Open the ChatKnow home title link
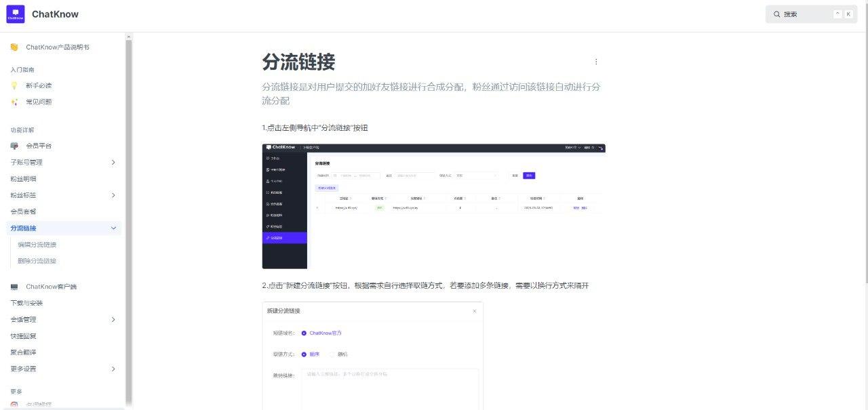The height and width of the screenshot is (410, 868). (x=55, y=14)
